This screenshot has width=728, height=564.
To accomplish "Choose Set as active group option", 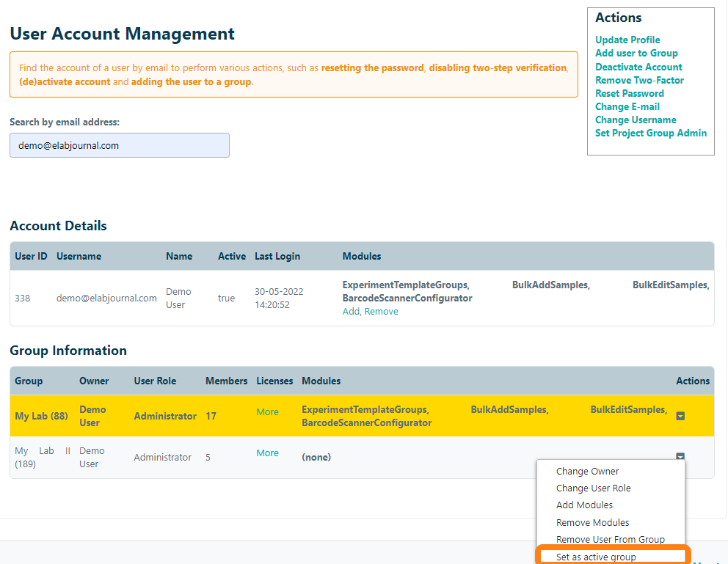I will (x=596, y=557).
